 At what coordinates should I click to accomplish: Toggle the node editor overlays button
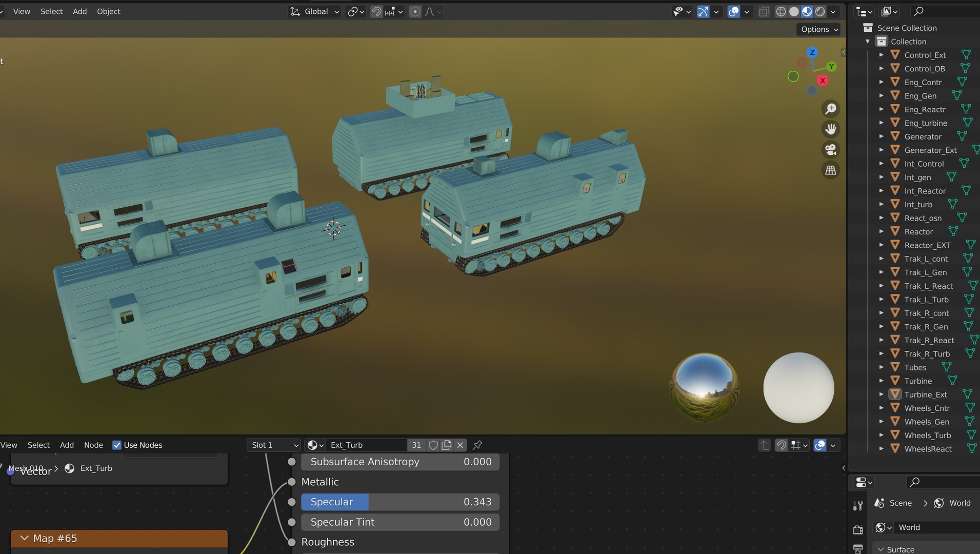[820, 445]
